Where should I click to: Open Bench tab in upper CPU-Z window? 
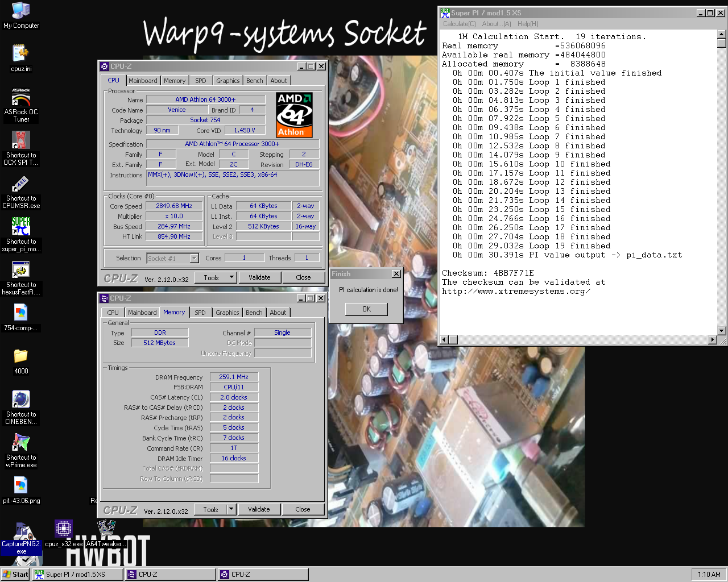click(x=255, y=81)
